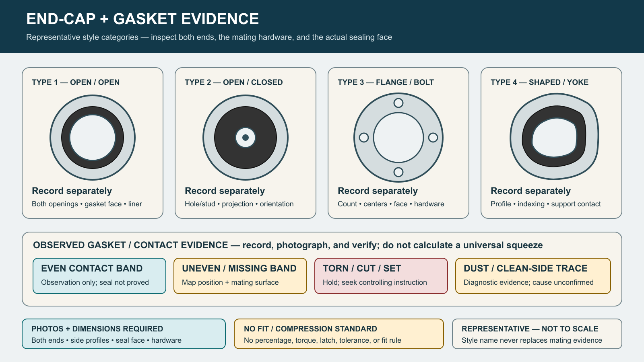Click 'Map position + mating surface' text

(x=230, y=282)
